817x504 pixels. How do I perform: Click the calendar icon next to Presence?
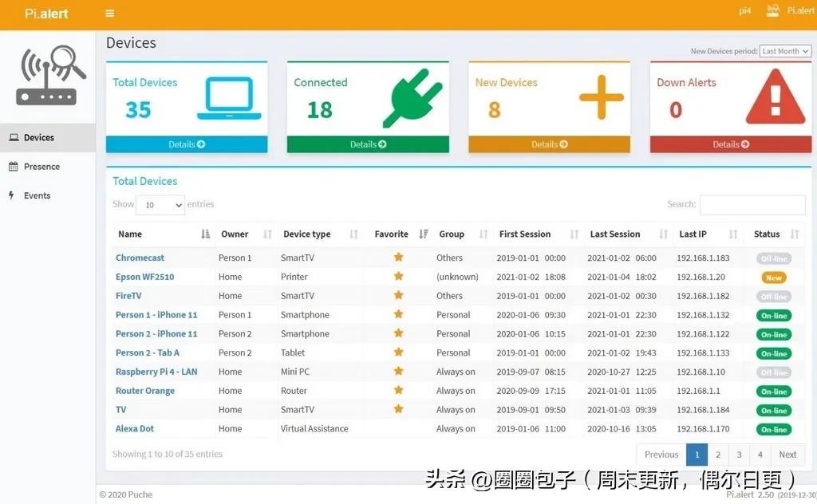click(14, 167)
